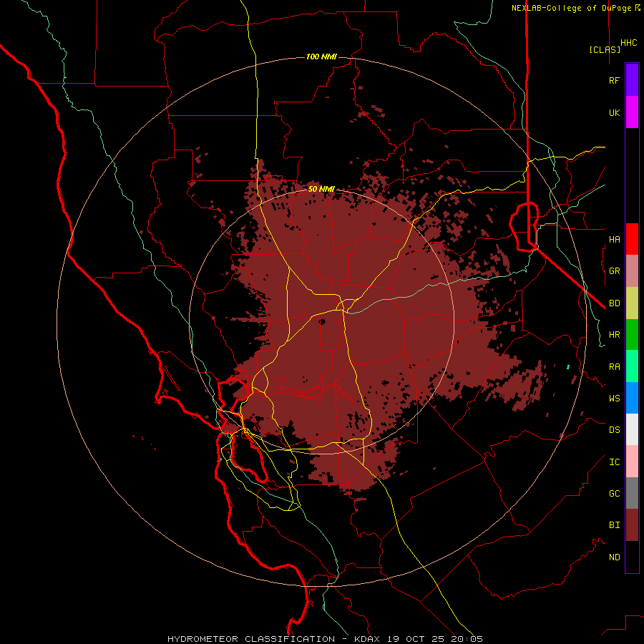Click the DS white legend swatch
This screenshot has height=644, width=644.
point(632,429)
